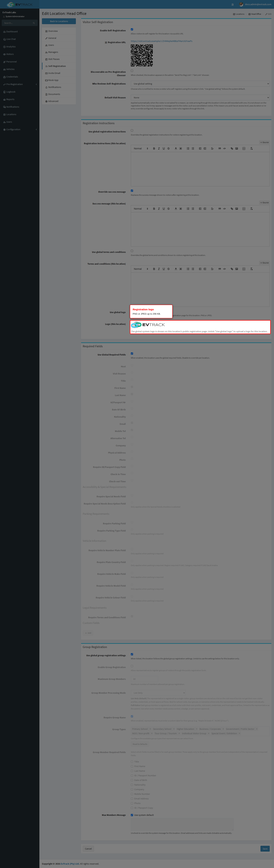
Task: Insert table in Registration Instructions editor
Action: [244, 149]
